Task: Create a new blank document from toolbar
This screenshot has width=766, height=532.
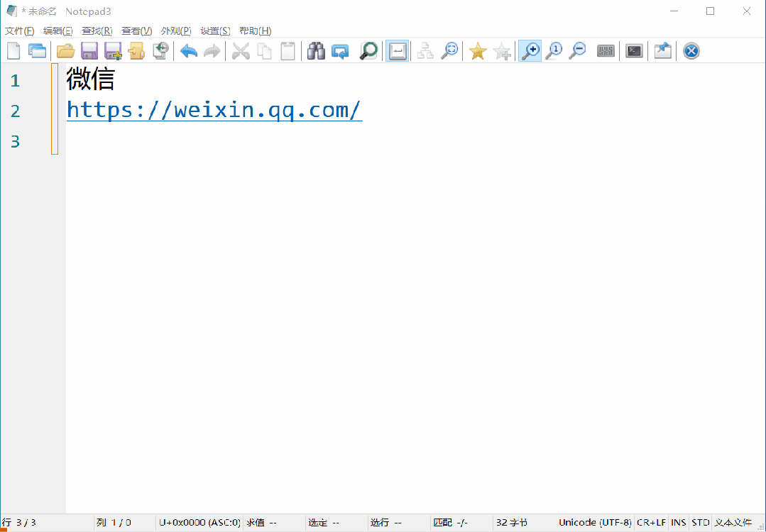Action: pyautogui.click(x=13, y=51)
